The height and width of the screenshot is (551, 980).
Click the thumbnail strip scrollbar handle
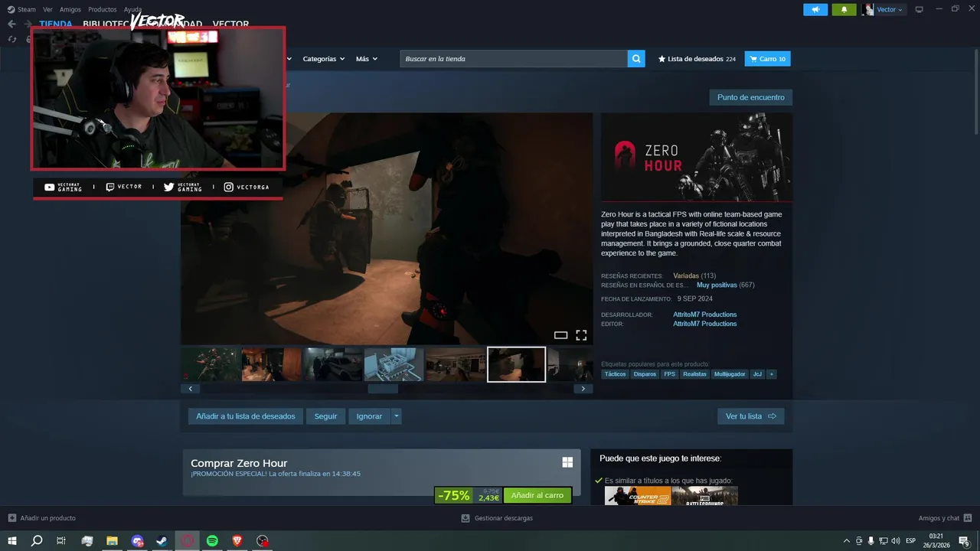(383, 389)
